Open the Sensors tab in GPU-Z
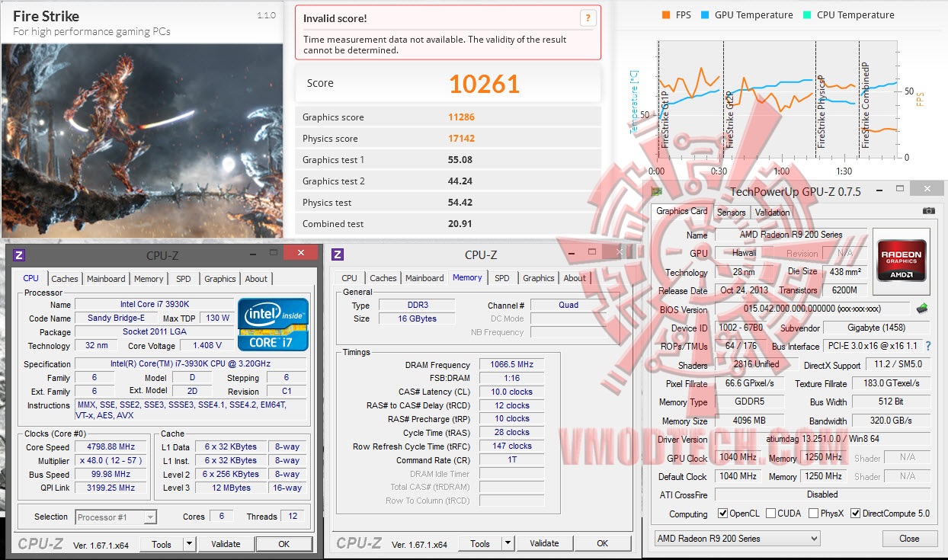This screenshot has height=560, width=948. pos(732,213)
